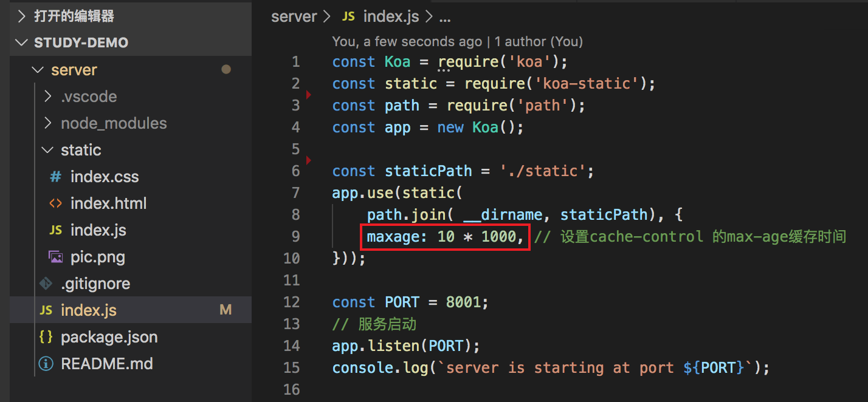This screenshot has width=868, height=402.
Task: Click the JS icon in the breadcrumb bar
Action: pos(348,16)
